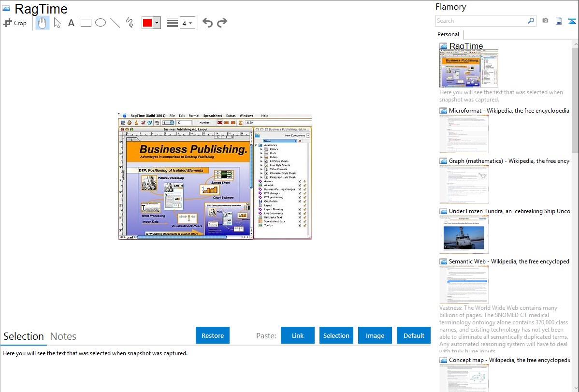Click the Paste Selection button

[x=336, y=335]
